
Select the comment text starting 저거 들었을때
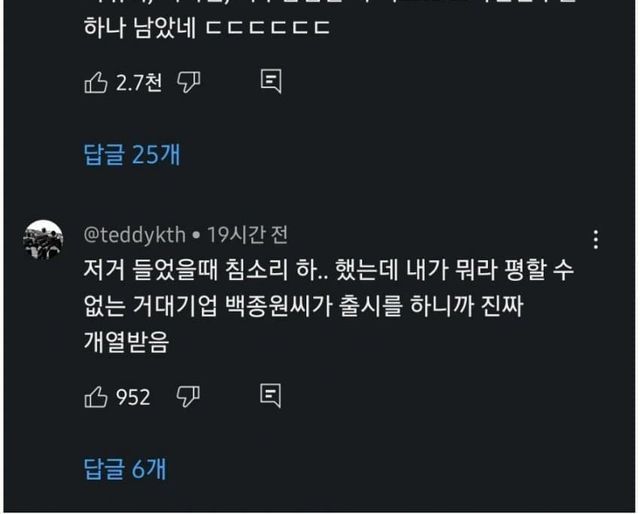[x=329, y=305]
